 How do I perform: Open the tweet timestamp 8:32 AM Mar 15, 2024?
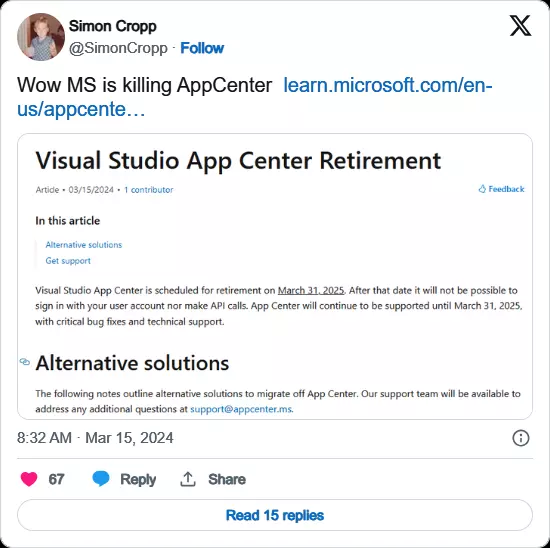(95, 438)
